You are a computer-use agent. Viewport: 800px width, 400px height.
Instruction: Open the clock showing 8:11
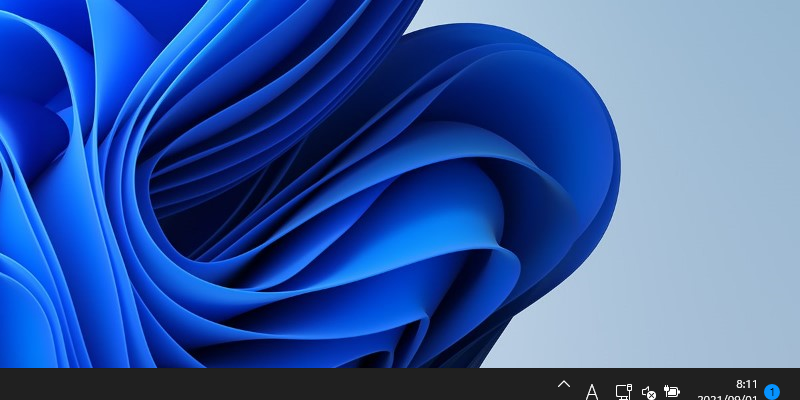[746, 384]
